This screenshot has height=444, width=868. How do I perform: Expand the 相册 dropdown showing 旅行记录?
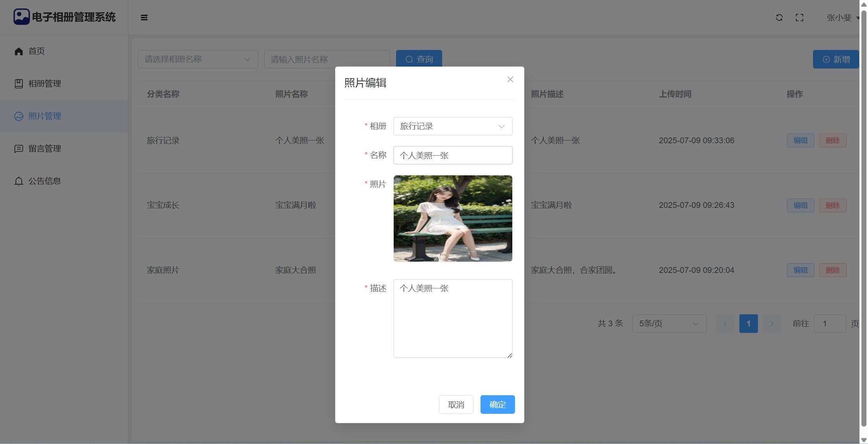(453, 126)
